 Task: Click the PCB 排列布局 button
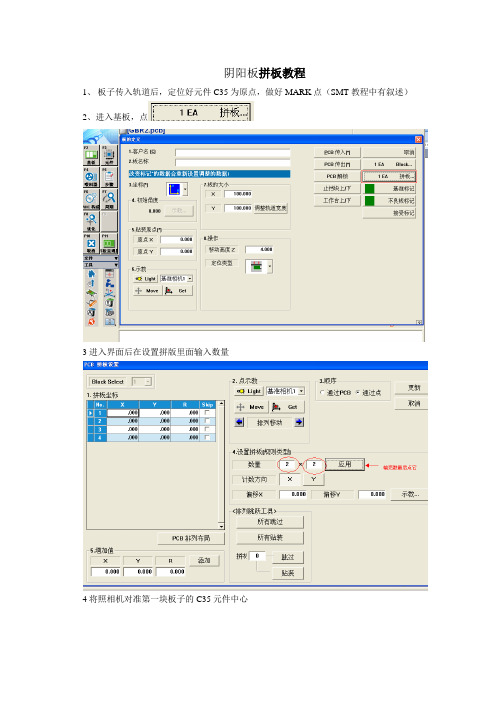pyautogui.click(x=191, y=538)
